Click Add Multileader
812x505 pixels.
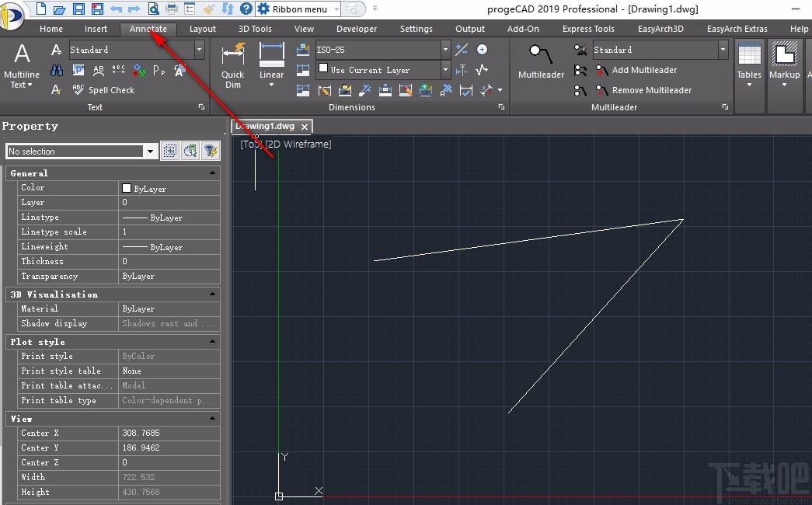(x=636, y=70)
